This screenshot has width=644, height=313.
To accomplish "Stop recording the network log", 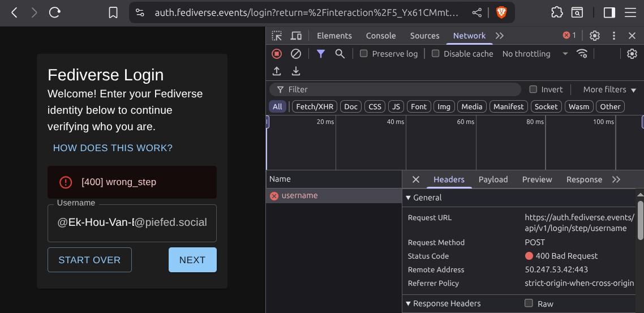I will pyautogui.click(x=277, y=54).
